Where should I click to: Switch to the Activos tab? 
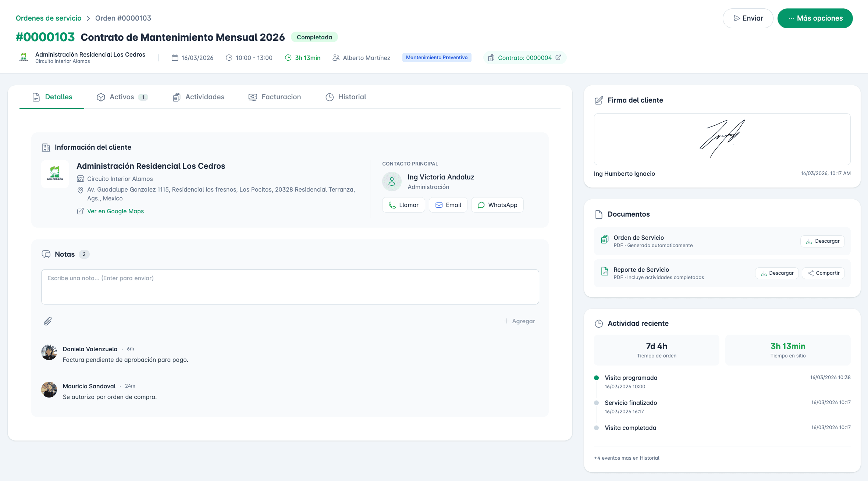coord(122,97)
